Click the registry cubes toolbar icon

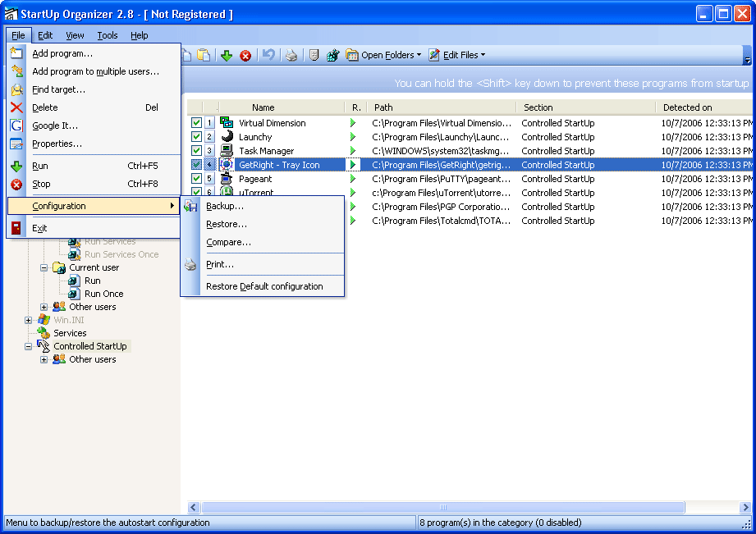click(x=332, y=56)
